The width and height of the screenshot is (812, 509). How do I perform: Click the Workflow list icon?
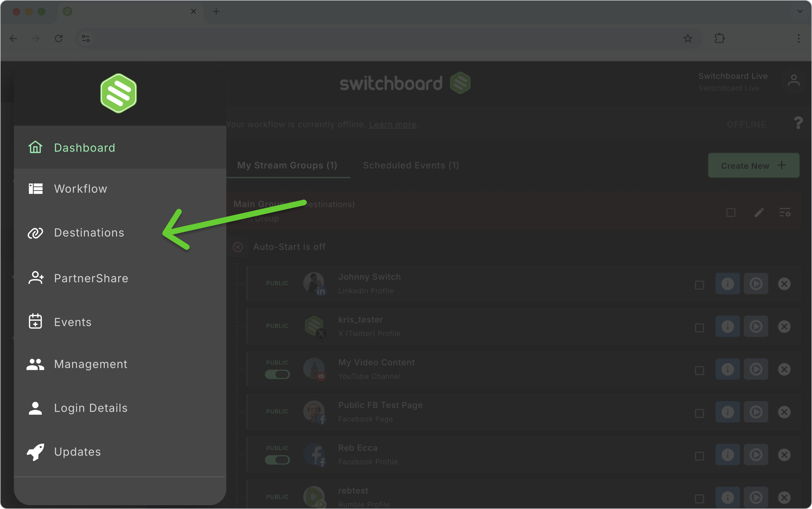[35, 189]
